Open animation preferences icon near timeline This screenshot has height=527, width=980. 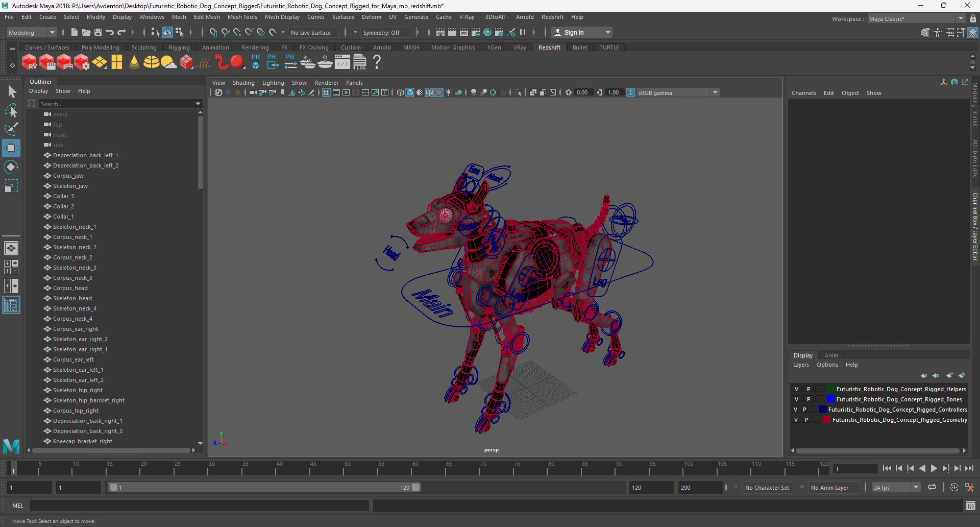click(969, 487)
